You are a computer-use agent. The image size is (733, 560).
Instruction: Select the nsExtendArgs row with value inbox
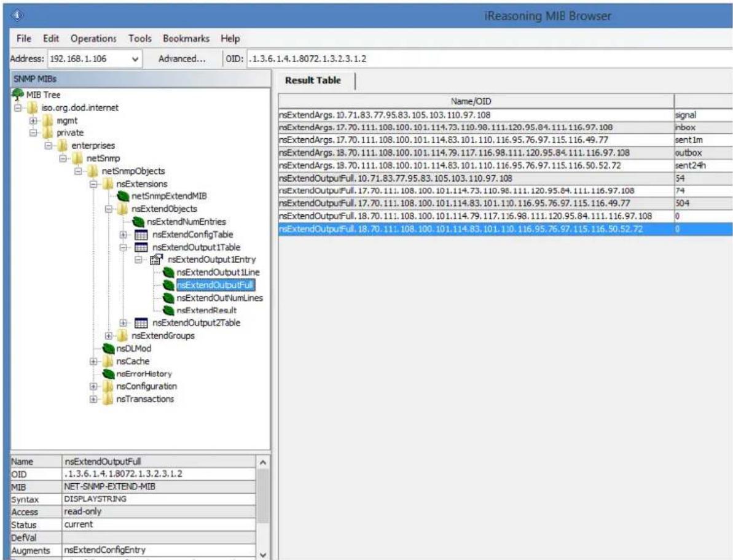pos(505,128)
